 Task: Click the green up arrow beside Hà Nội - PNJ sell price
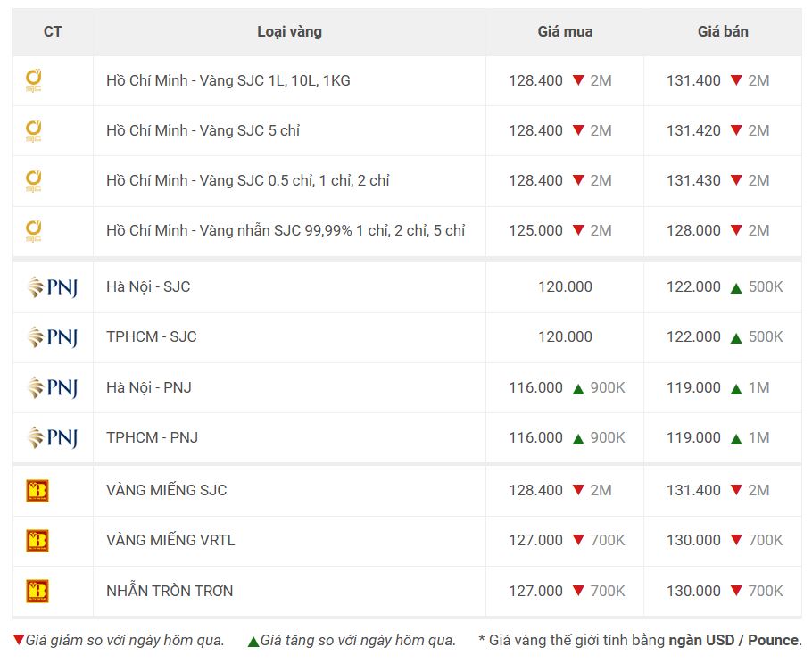pos(736,389)
